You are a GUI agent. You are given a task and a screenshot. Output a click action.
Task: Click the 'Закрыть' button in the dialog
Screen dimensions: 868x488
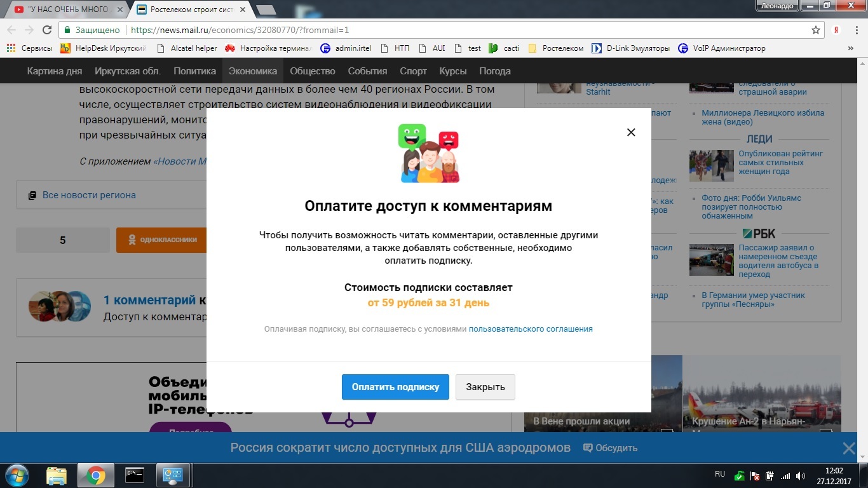tap(485, 387)
